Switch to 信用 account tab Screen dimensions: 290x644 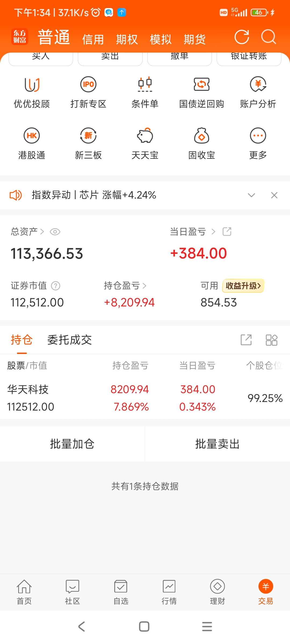point(93,39)
